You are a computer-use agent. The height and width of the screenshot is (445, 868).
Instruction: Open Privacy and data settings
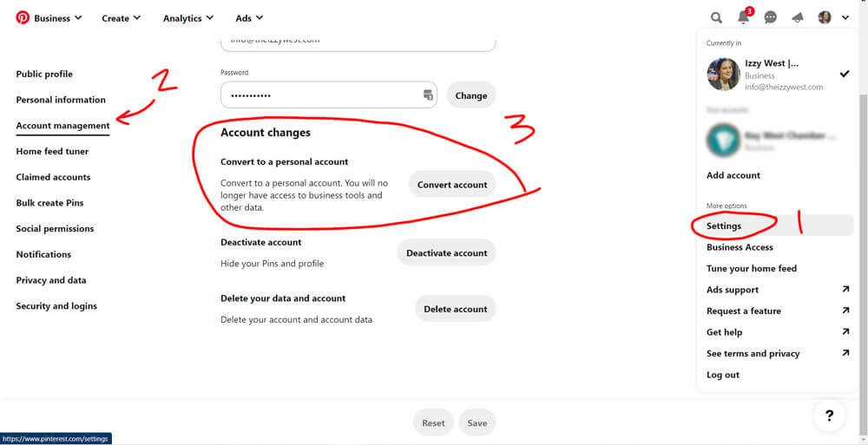coord(51,280)
